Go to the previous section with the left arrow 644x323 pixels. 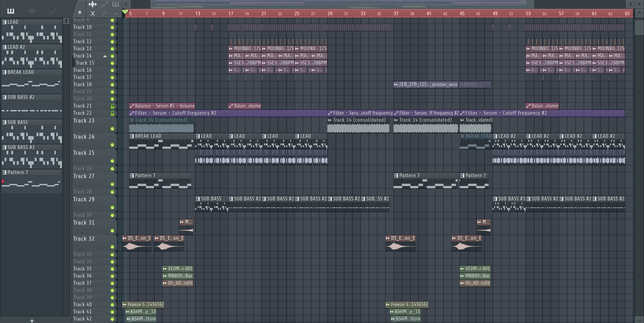point(126,4)
